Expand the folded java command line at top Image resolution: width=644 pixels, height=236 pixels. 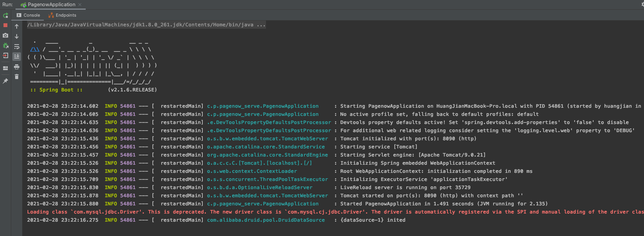click(261, 25)
